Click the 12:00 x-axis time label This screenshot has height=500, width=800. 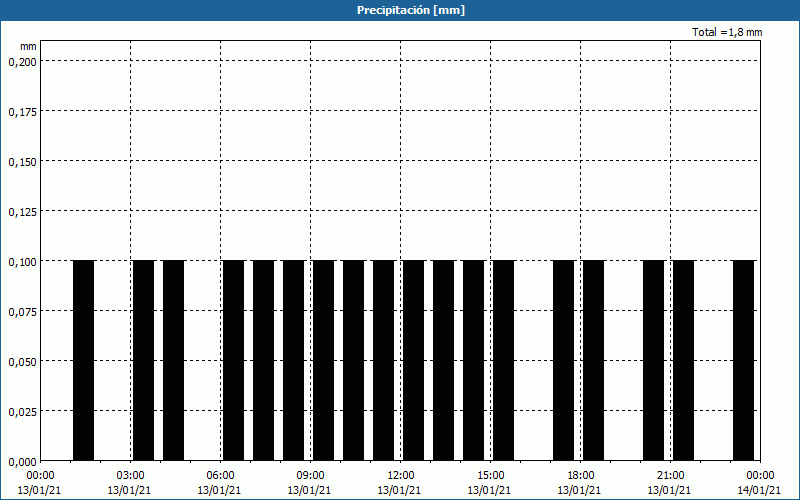tap(401, 476)
